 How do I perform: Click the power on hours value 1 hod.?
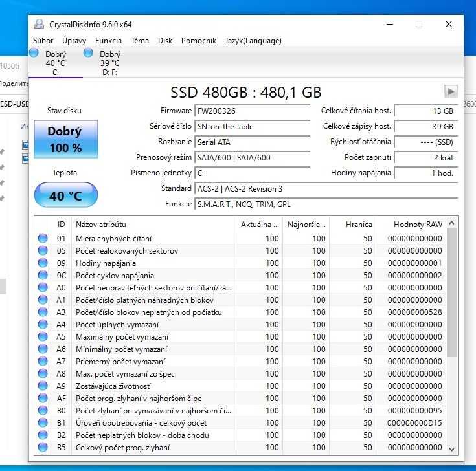[425, 173]
